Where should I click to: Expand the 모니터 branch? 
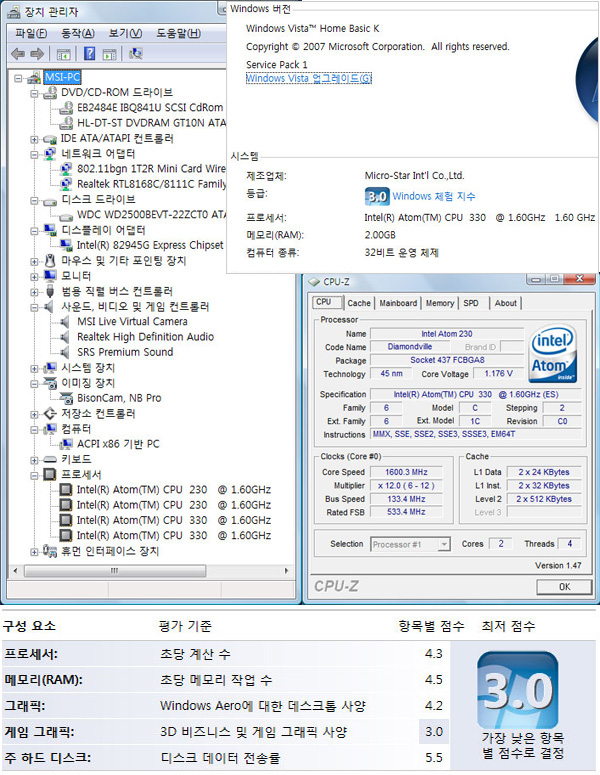coord(34,276)
